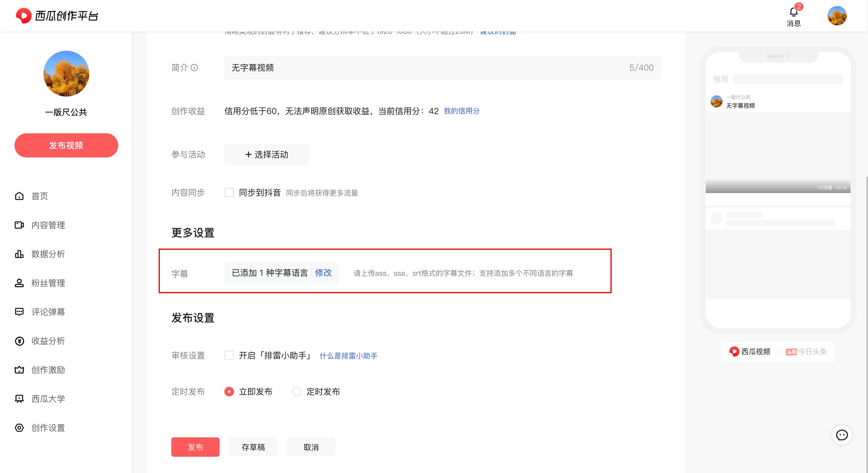
Task: Open the 数据分析 analytics icon
Action: 19,254
